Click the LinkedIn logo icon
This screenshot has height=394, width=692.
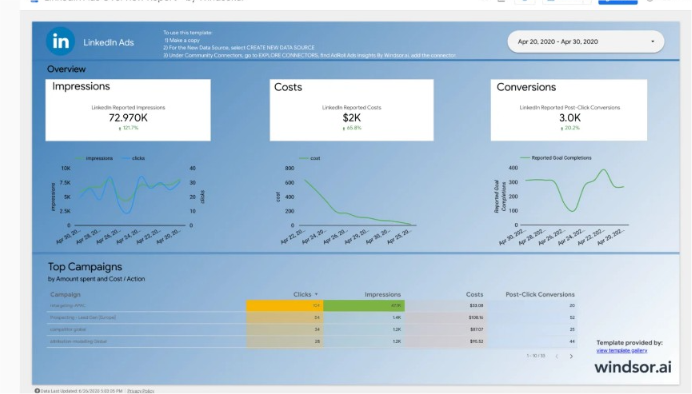[x=60, y=41]
